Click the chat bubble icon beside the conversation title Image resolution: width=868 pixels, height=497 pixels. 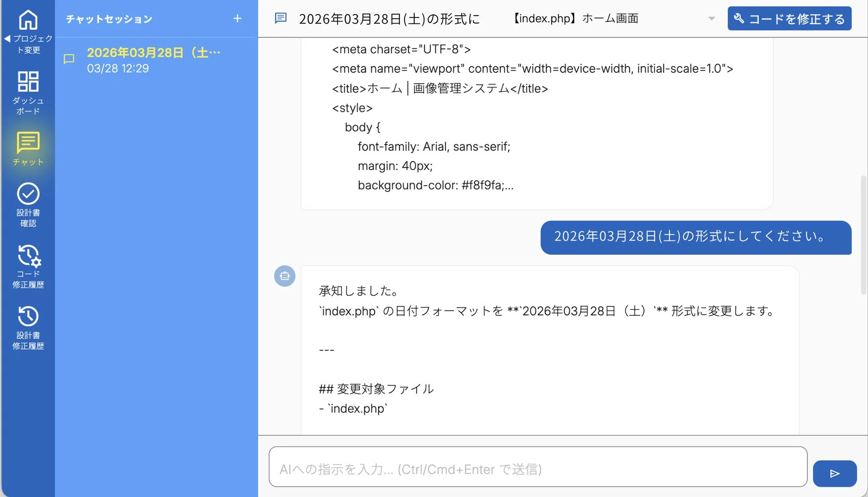(x=280, y=18)
